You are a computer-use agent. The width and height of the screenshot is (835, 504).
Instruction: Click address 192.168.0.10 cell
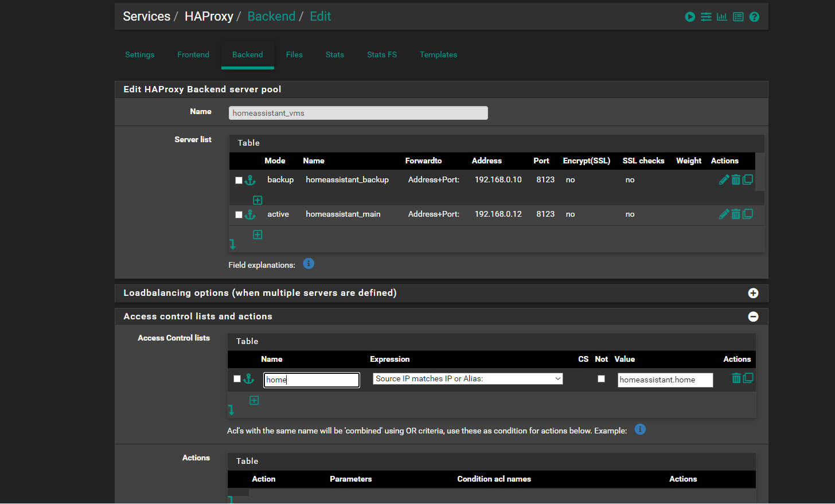click(498, 180)
